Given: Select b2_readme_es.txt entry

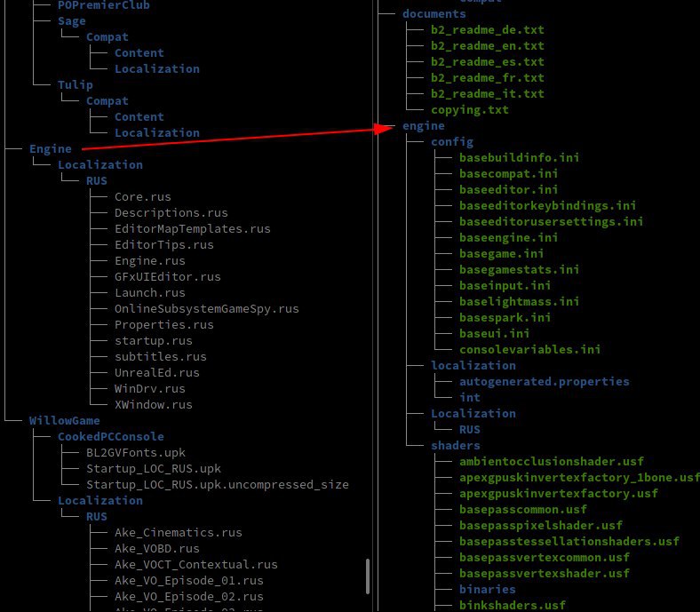Looking at the screenshot, I should (488, 62).
